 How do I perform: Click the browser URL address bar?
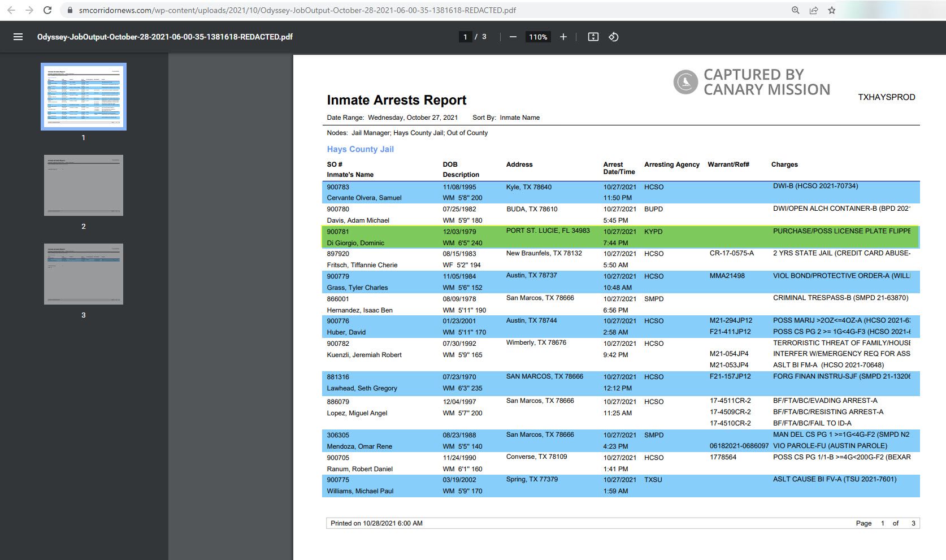click(396, 10)
